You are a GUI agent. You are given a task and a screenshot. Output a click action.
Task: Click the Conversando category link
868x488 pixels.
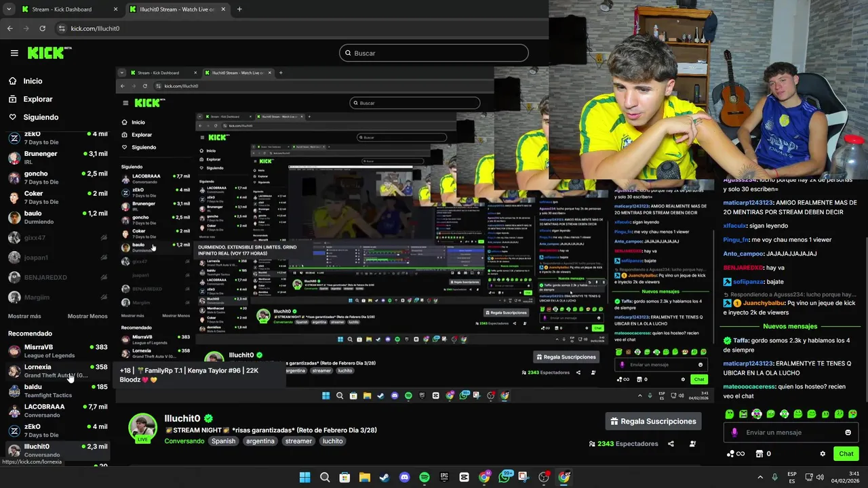click(184, 441)
